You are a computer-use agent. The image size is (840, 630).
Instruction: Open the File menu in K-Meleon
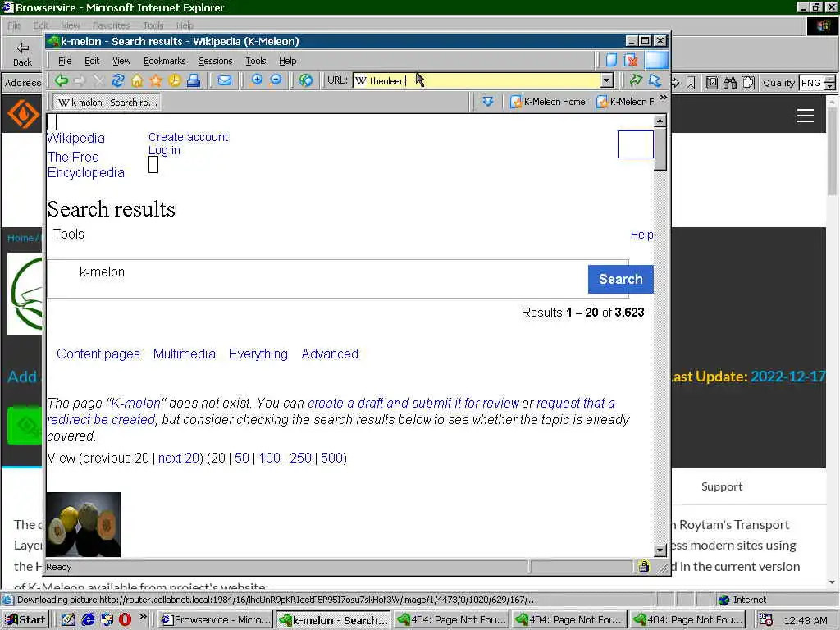coord(65,61)
